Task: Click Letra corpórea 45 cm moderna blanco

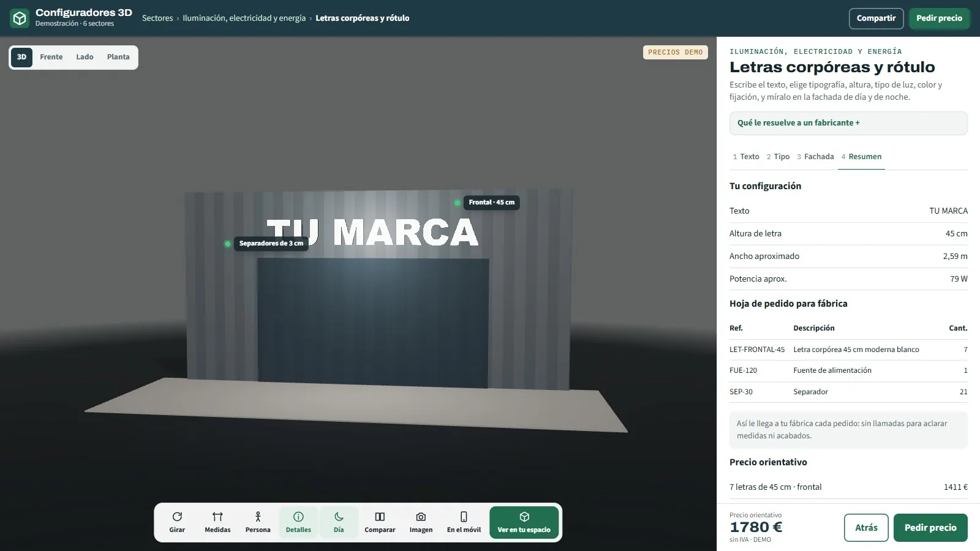Action: [856, 350]
